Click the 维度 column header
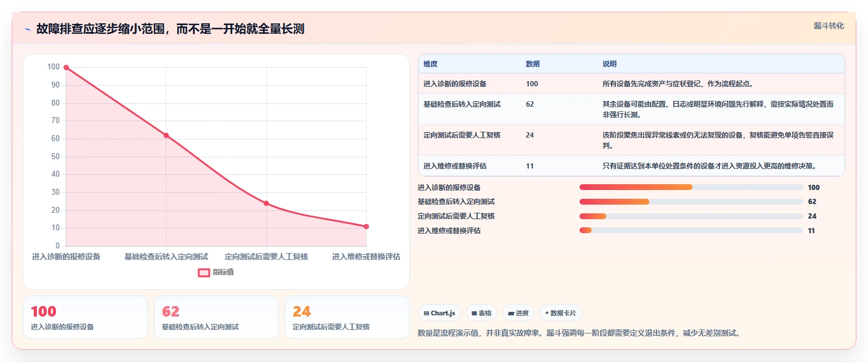Screen dimensions: 868x362 tap(431, 64)
